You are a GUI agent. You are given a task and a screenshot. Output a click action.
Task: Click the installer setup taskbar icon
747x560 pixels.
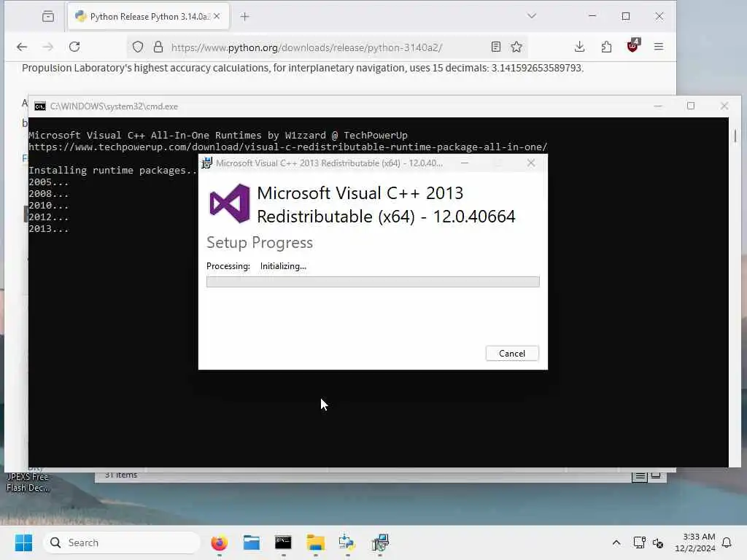click(x=347, y=542)
